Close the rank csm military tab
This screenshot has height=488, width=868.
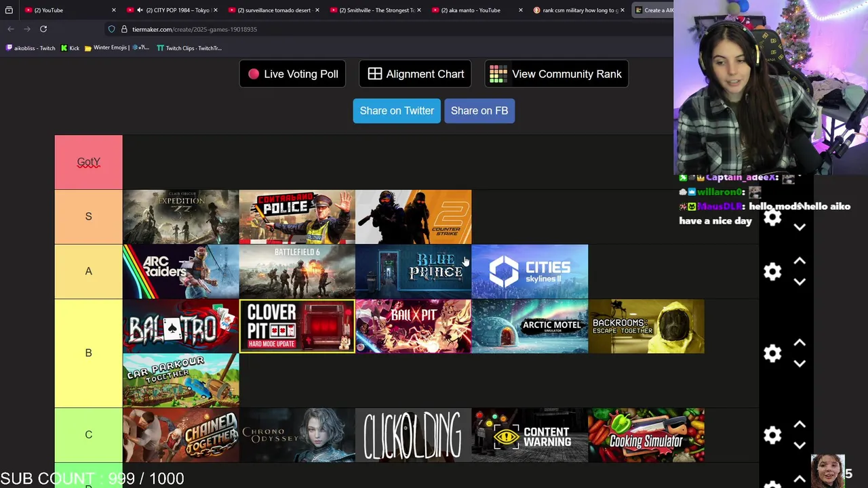[x=623, y=10]
